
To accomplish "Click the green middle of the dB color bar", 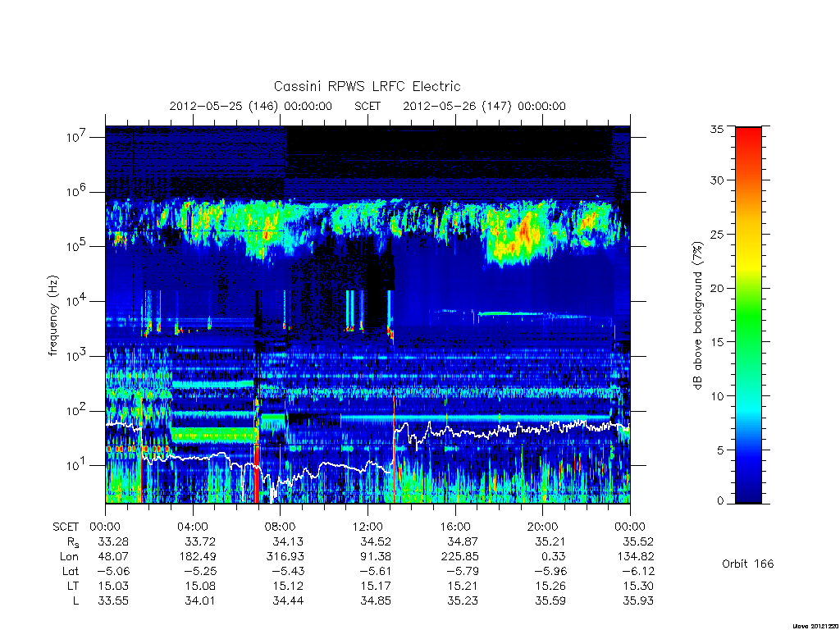I will [x=748, y=315].
